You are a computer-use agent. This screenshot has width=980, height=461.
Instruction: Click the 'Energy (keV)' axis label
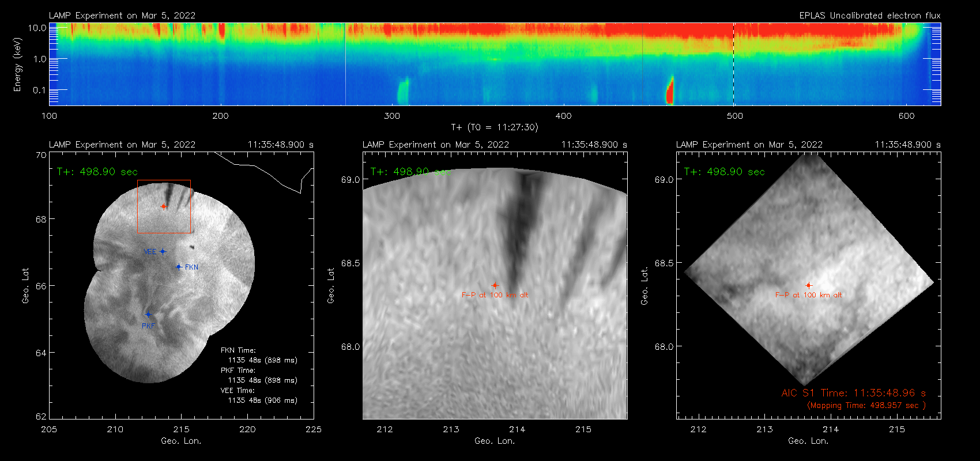(17, 65)
